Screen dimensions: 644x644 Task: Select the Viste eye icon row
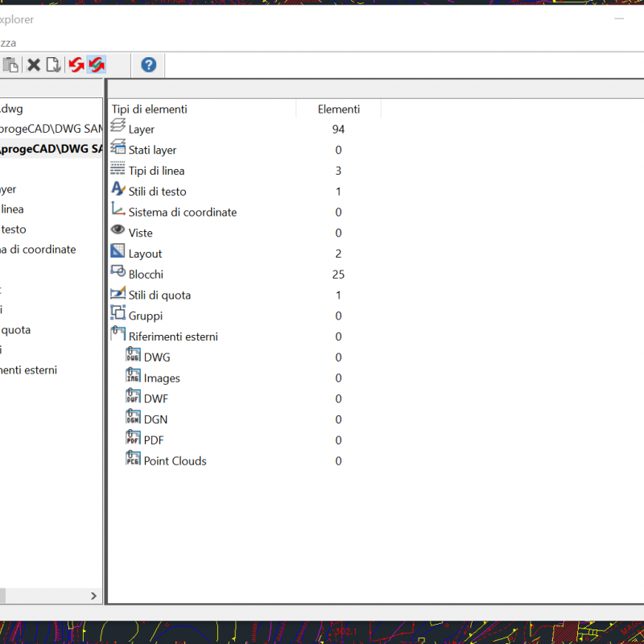tap(140, 233)
